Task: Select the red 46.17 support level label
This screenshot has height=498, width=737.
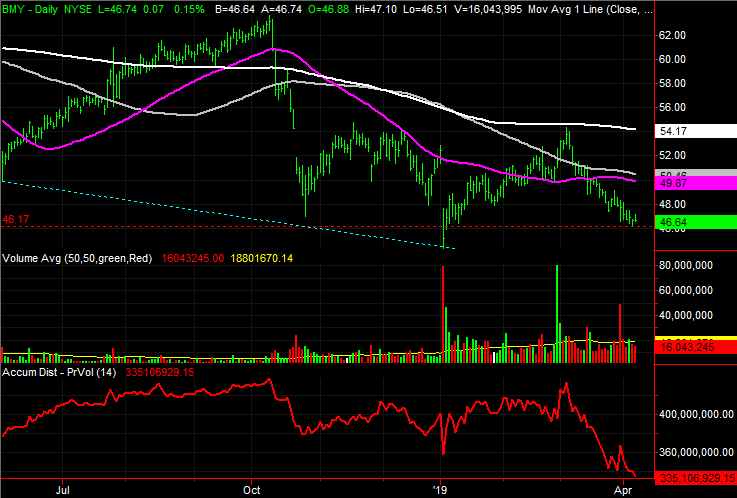Action: [16, 219]
